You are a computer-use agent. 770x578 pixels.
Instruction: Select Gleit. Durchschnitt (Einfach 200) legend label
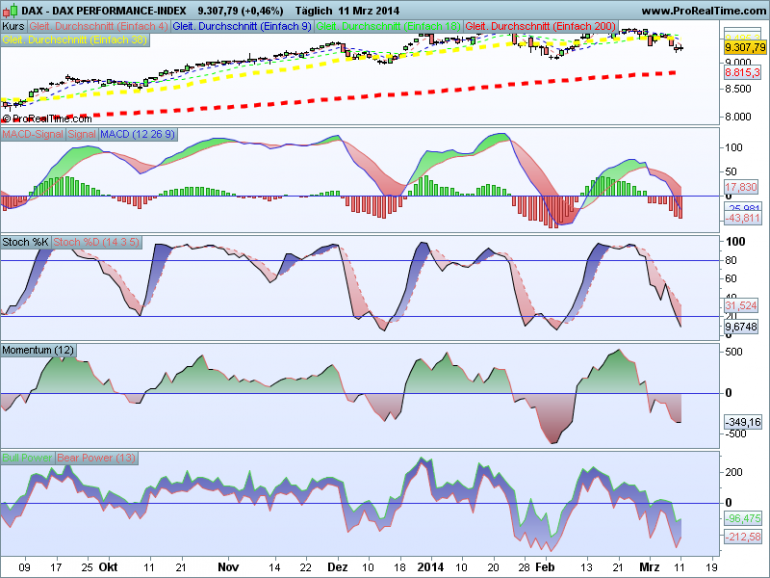pyautogui.click(x=541, y=27)
